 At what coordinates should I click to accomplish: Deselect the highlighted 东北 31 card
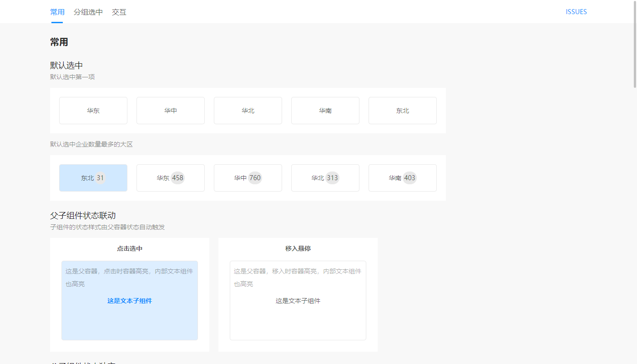93,177
